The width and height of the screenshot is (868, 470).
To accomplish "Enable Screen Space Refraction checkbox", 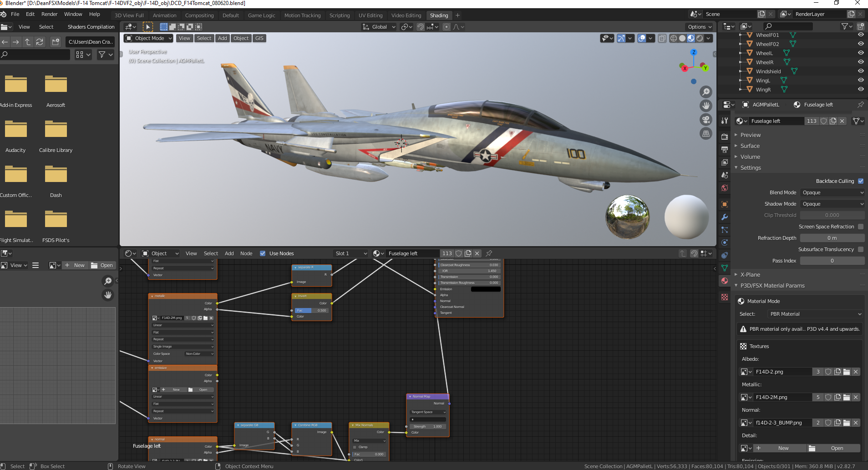I will point(861,227).
